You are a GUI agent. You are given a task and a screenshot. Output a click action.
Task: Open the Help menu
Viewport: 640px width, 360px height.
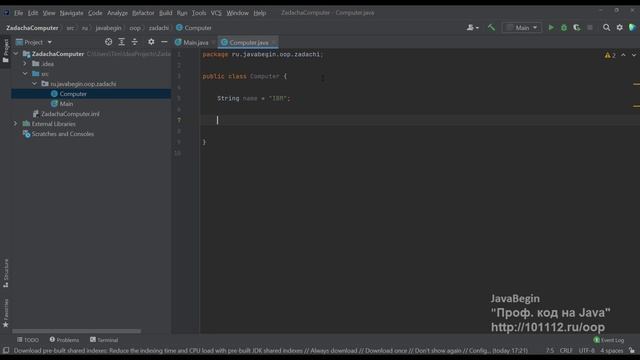pos(259,13)
